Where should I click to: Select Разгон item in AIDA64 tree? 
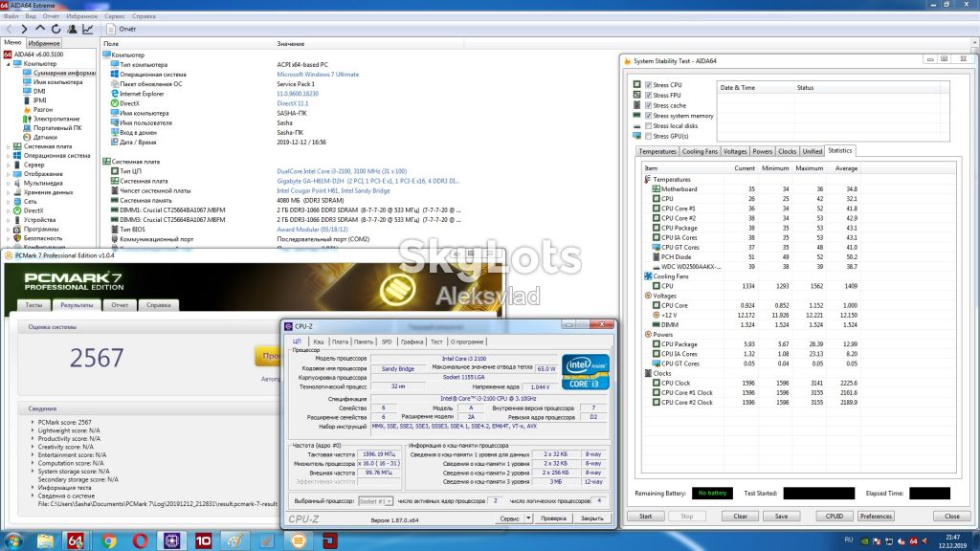43,109
